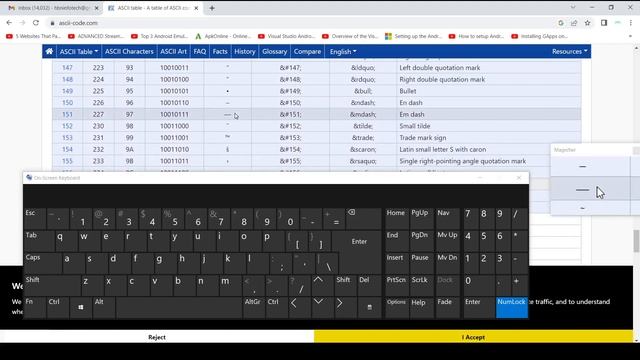Viewport: 640px width, 360px height.
Task: Toggle the Fn key
Action: click(35, 307)
